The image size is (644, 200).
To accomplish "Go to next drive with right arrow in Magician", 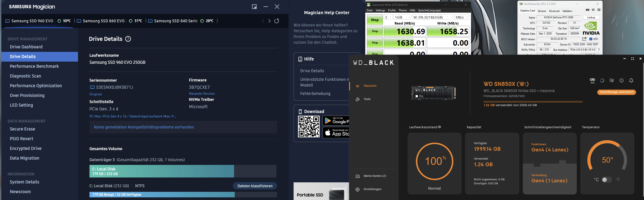I will coord(269,21).
